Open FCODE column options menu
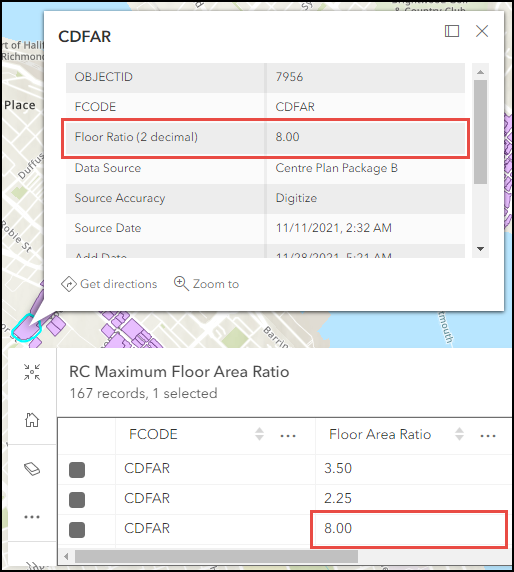Screen dimensions: 514x572 288,435
